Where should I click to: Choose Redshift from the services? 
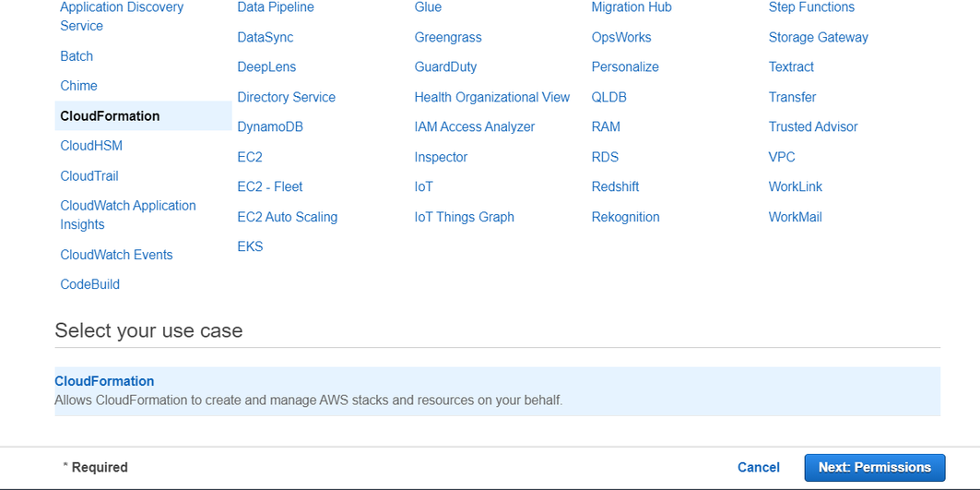tap(615, 186)
